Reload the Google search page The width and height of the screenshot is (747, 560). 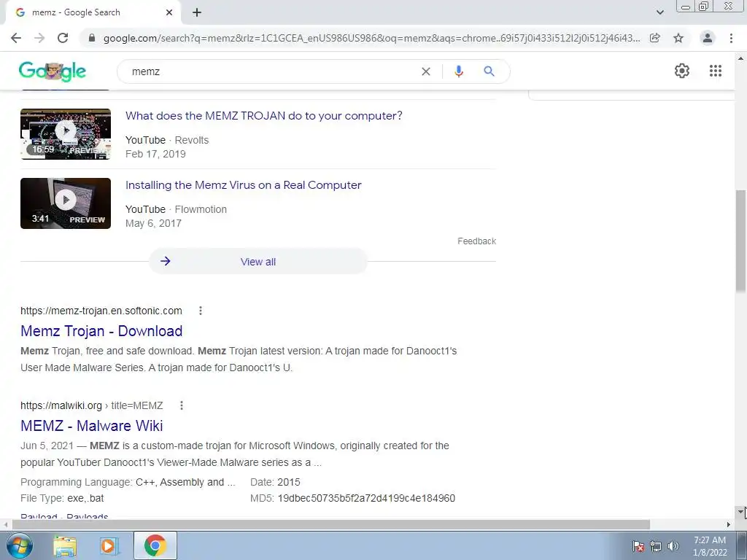pyautogui.click(x=63, y=38)
